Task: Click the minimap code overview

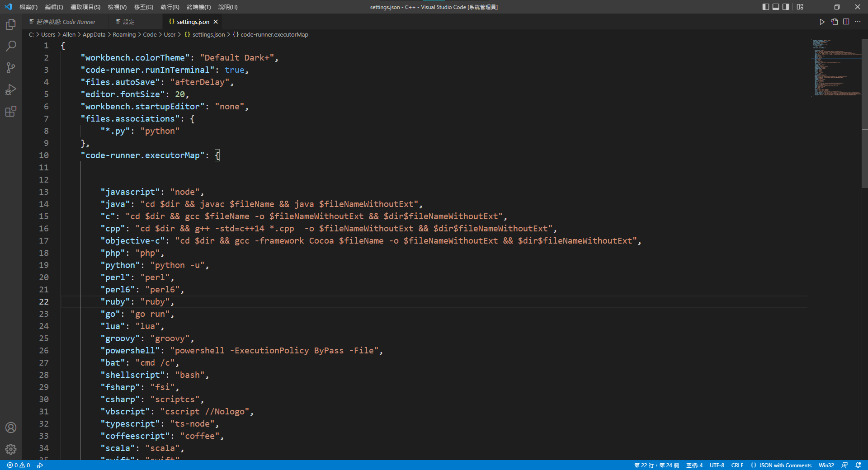Action: point(836,68)
